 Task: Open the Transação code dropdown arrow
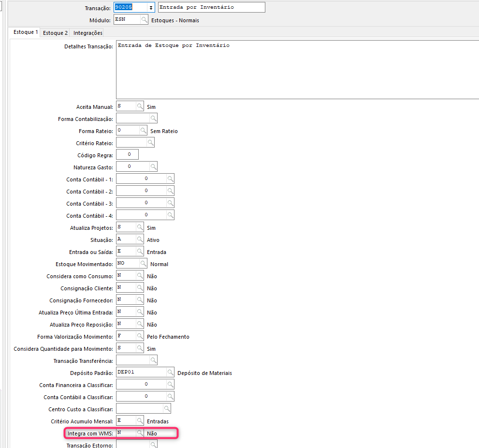pyautogui.click(x=151, y=8)
